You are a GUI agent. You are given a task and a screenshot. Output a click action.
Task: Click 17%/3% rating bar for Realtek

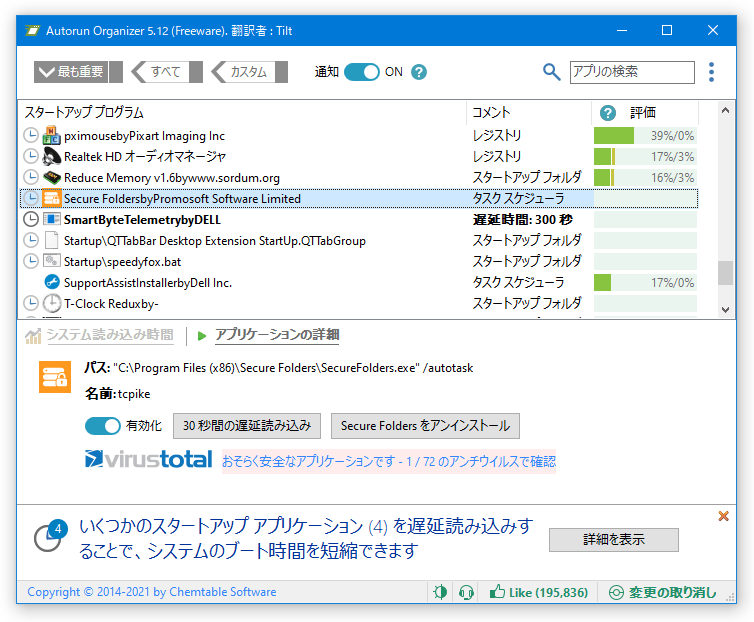(x=645, y=156)
